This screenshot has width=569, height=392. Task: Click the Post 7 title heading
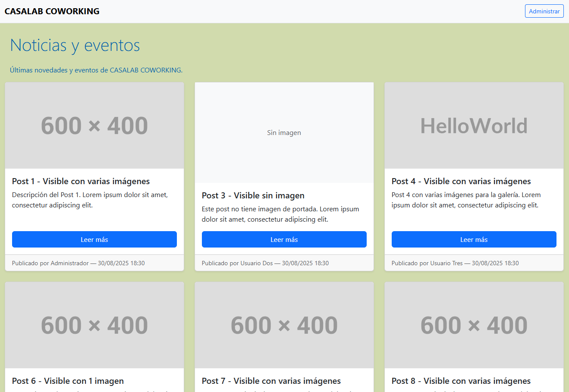pyautogui.click(x=271, y=381)
